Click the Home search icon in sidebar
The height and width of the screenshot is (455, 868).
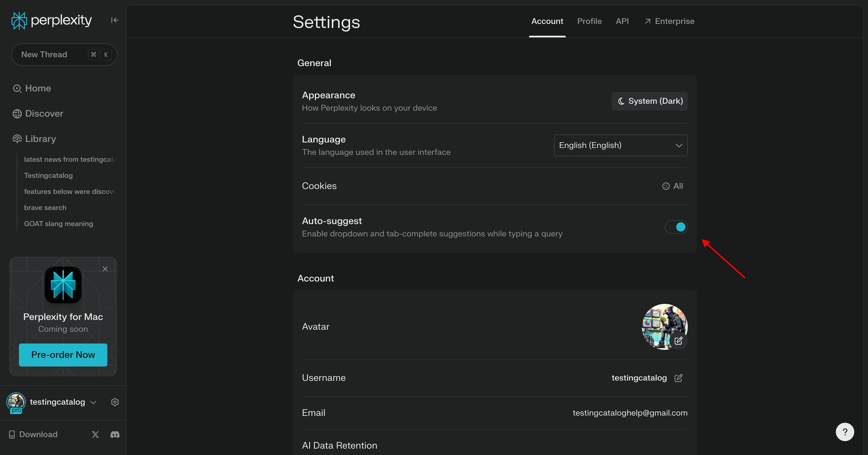pos(17,89)
